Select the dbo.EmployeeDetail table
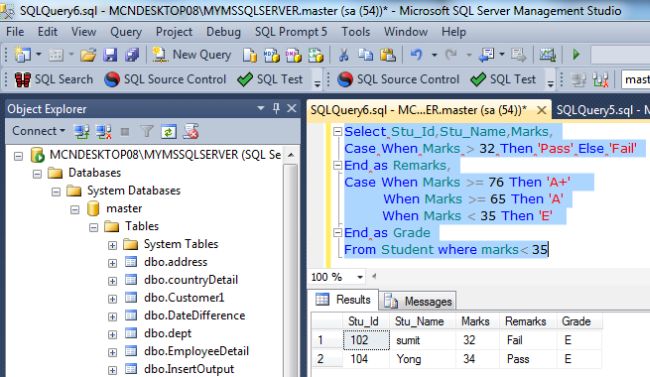Viewport: 650px width, 377px height. coord(196,351)
